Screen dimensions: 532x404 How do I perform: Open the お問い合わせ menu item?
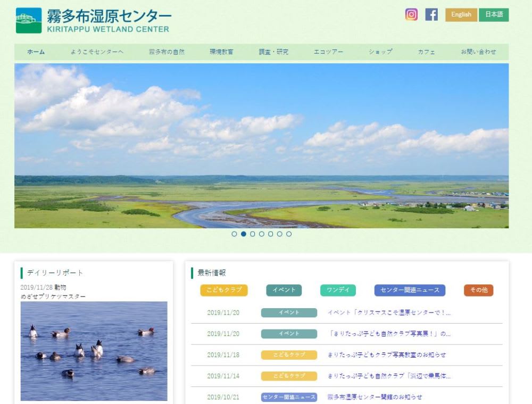(x=478, y=52)
